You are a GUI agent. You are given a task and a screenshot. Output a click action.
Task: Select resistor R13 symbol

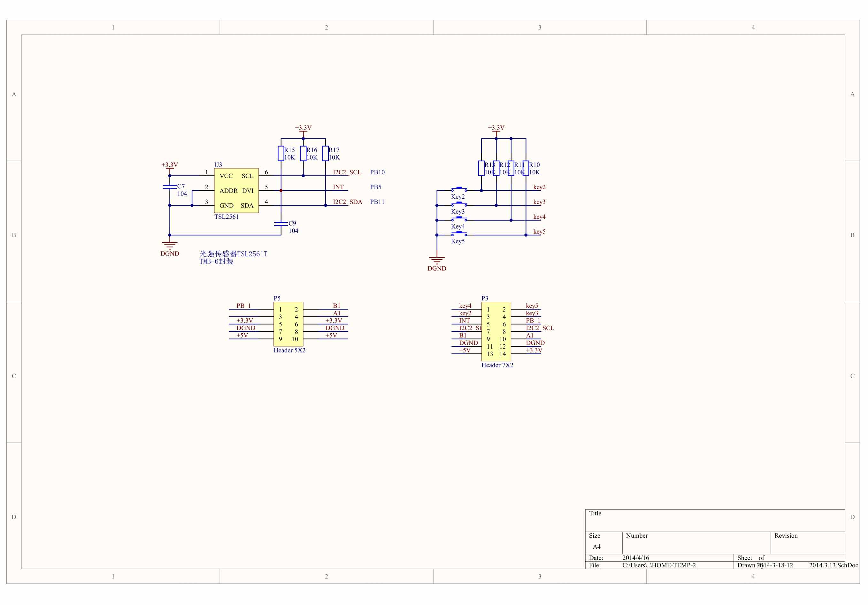pos(481,168)
